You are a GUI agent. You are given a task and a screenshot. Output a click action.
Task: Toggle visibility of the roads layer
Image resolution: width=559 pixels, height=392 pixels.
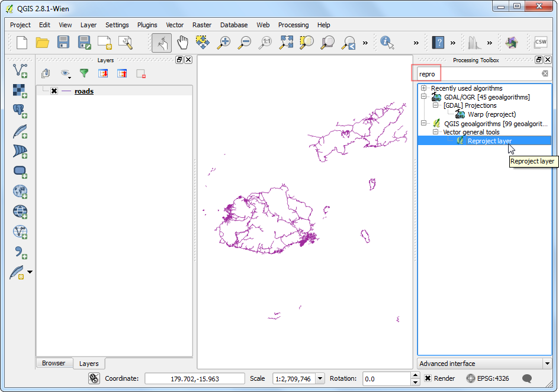click(x=54, y=91)
